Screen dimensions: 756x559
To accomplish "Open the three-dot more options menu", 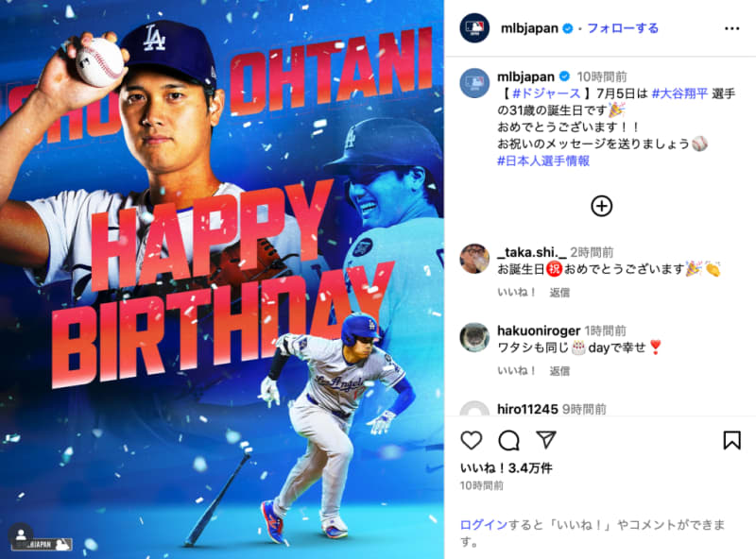I will click(x=731, y=28).
